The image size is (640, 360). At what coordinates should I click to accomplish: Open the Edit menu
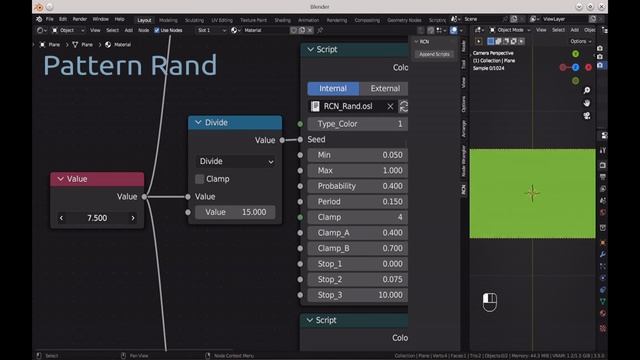(x=62, y=19)
